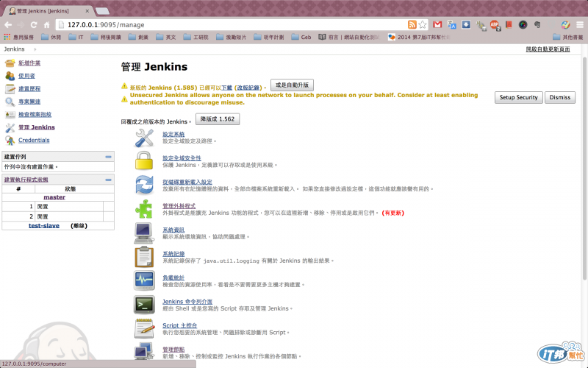This screenshot has width=588, height=368.
Task: Click Jenkins breadcrumb link
Action: 14,49
